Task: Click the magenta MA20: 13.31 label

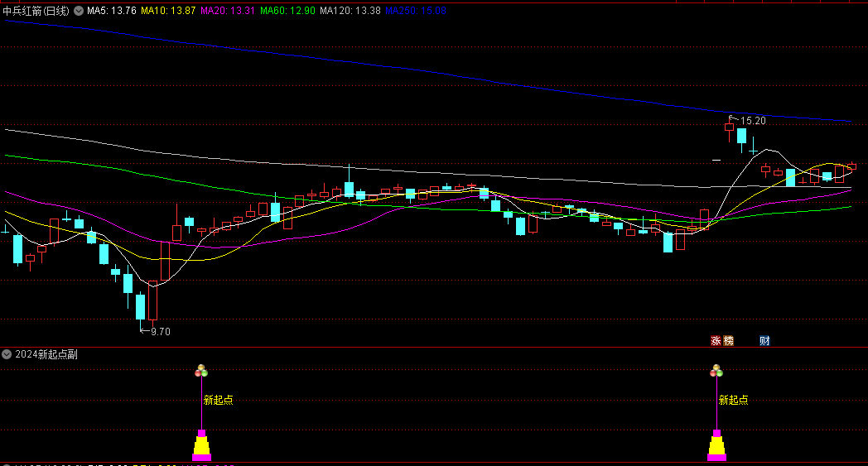Action: 228,11
